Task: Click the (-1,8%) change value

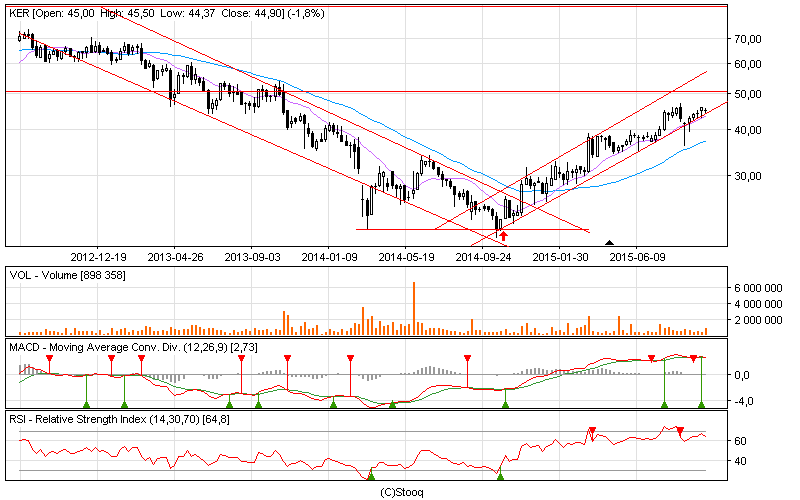Action: pos(306,13)
